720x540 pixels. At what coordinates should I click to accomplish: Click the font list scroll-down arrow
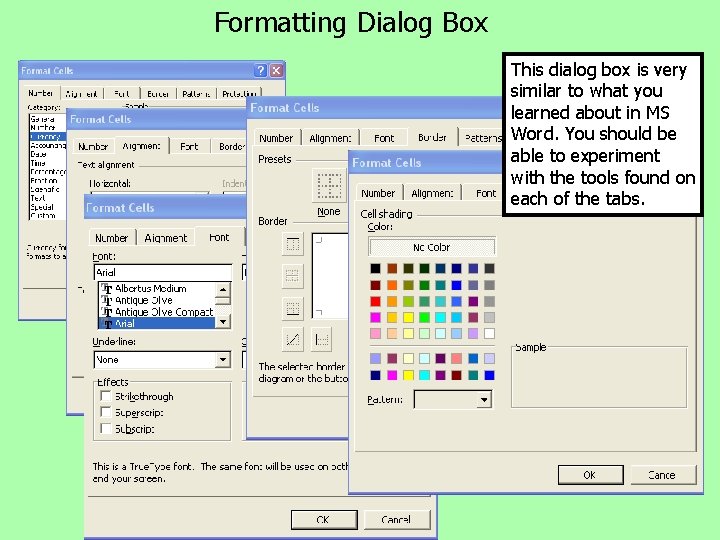click(223, 322)
